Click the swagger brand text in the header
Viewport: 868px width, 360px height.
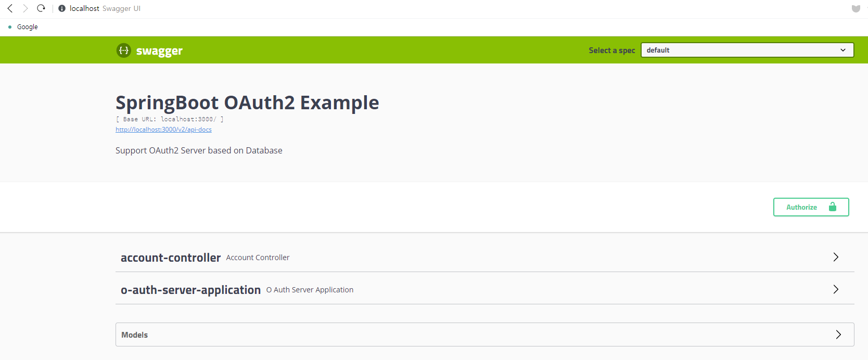(159, 50)
